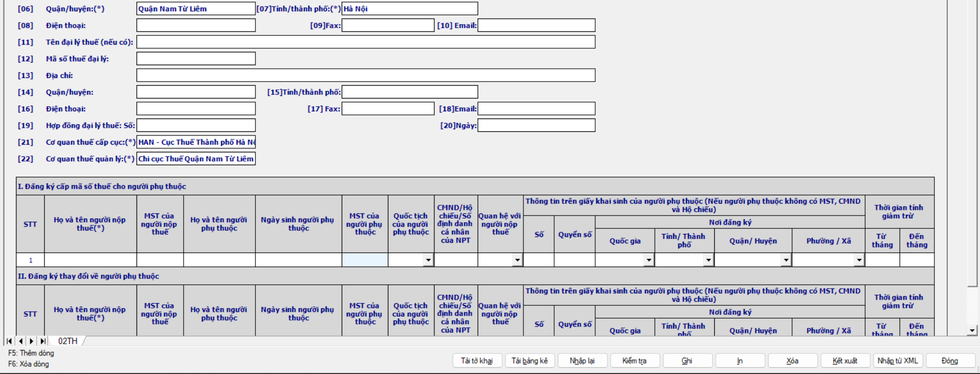This screenshot has width=980, height=374.
Task: Open Quan hệ với người nộp thuế dropdown
Action: tap(517, 260)
